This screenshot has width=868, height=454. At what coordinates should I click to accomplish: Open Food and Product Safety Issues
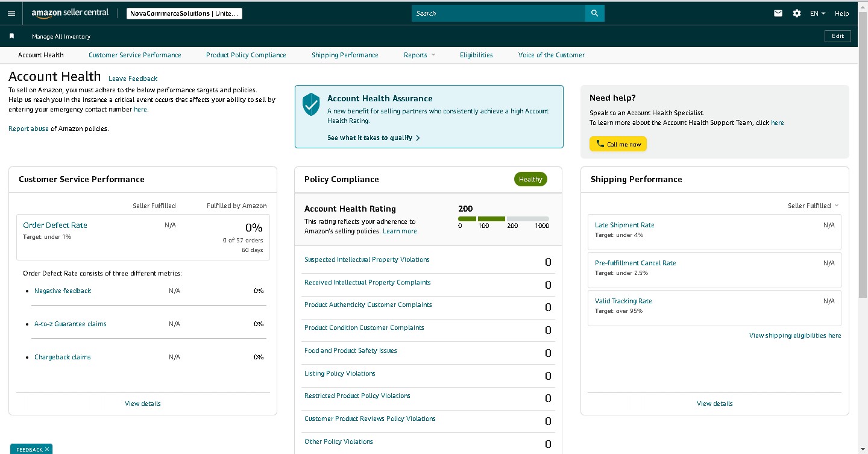pos(351,350)
